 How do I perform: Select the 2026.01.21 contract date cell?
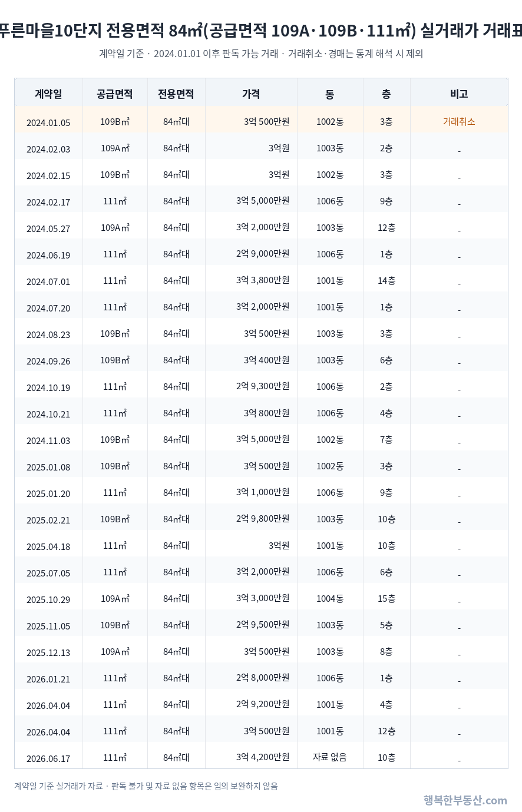(48, 679)
